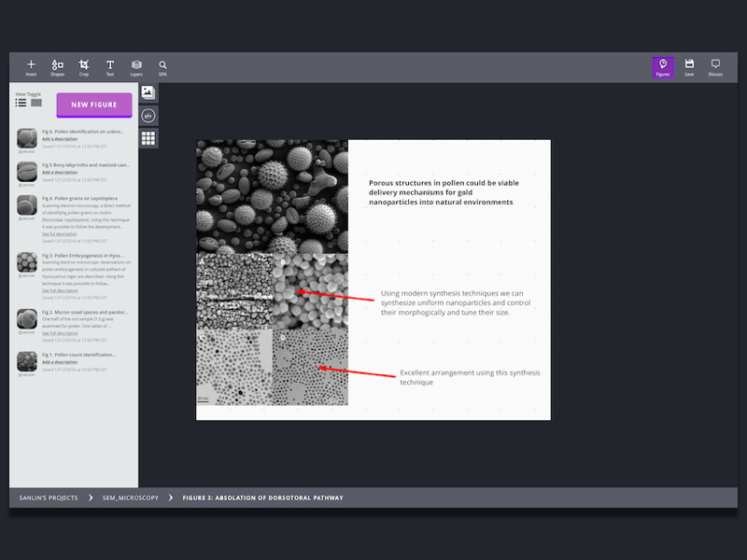Go to Sanlin's Projects breadcrumb
The image size is (747, 560).
tap(49, 498)
